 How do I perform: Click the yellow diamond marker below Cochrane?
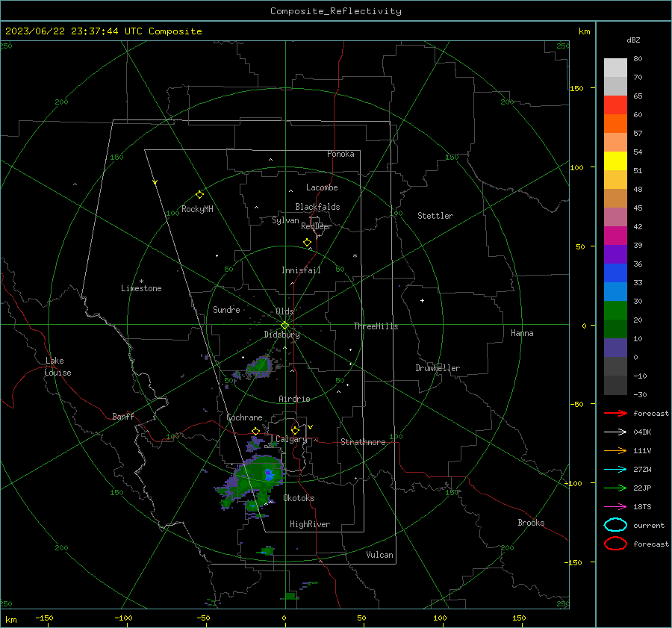255,431
